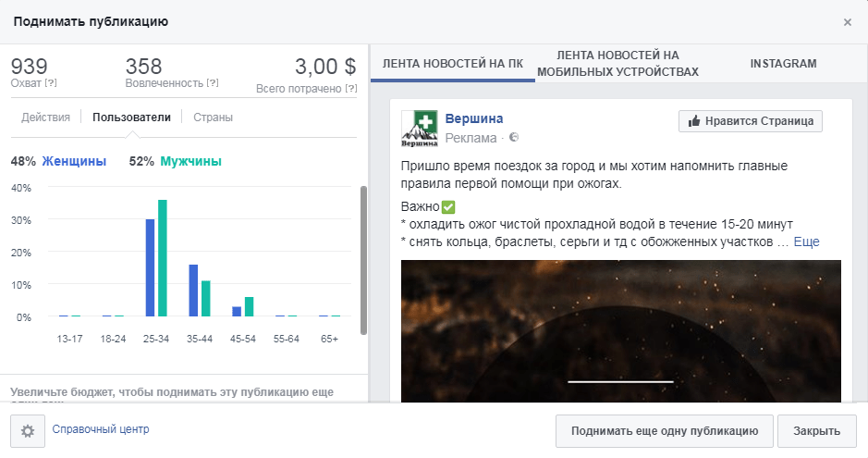The height and width of the screenshot is (458, 868).
Task: Click the left panel vertical scrollbar
Action: (x=363, y=260)
